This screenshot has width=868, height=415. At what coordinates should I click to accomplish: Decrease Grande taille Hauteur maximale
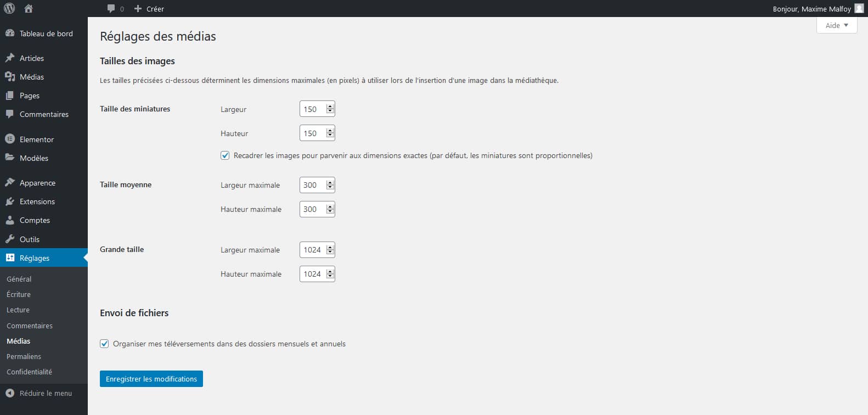tap(330, 276)
